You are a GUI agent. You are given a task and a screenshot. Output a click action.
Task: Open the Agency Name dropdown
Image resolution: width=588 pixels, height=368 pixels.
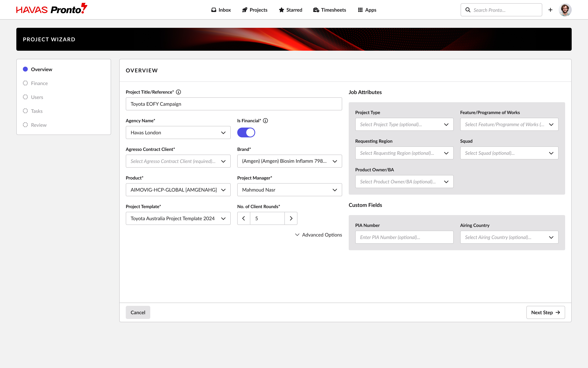[178, 133]
